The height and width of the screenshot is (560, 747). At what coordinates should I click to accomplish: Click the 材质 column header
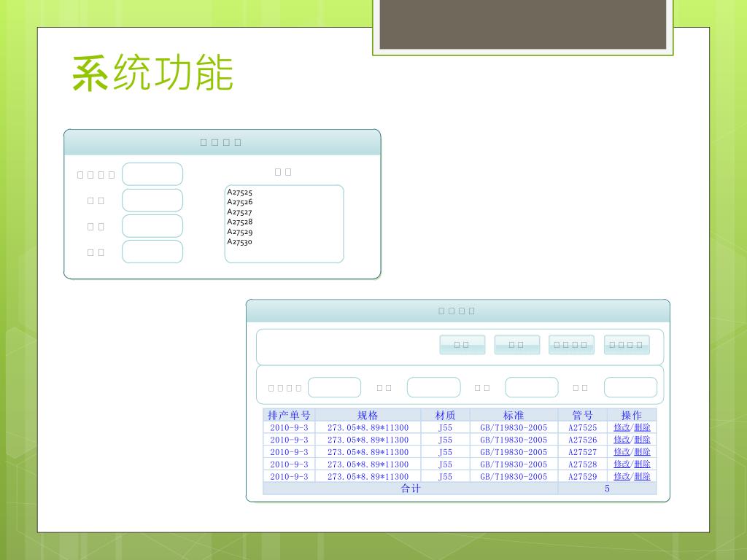tap(445, 415)
